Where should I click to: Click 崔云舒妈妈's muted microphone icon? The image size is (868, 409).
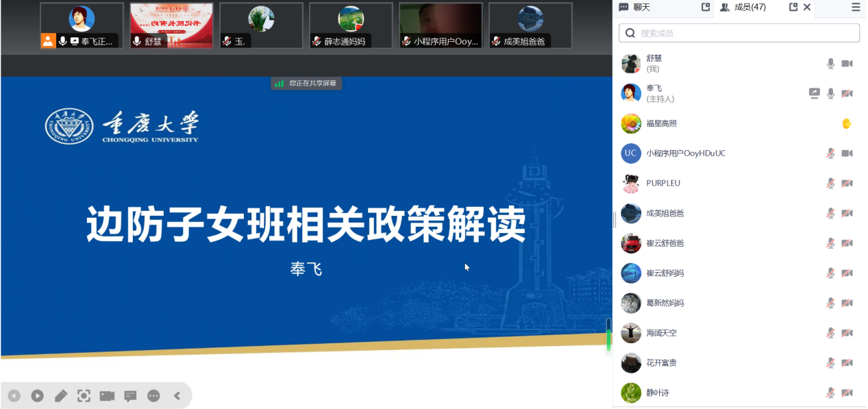tap(830, 273)
